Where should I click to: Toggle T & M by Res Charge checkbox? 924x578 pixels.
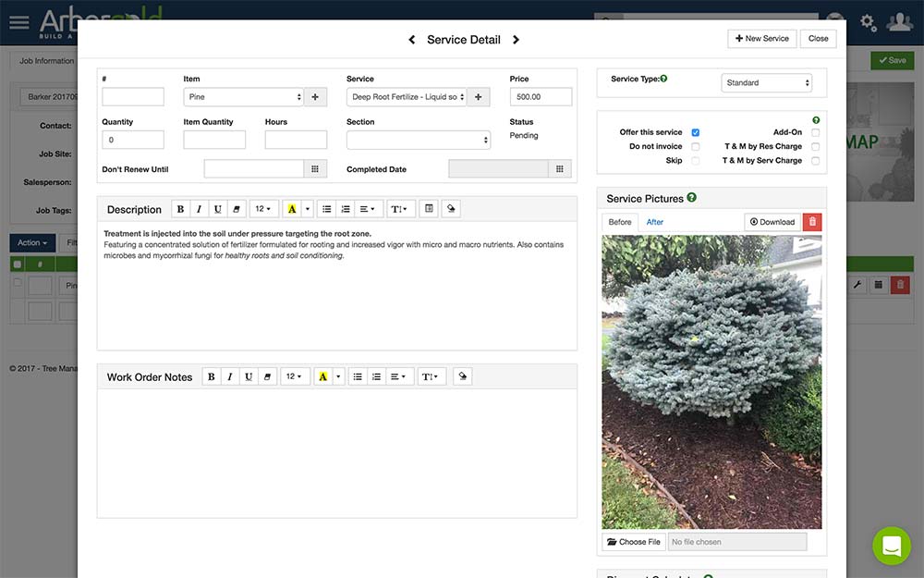[816, 146]
